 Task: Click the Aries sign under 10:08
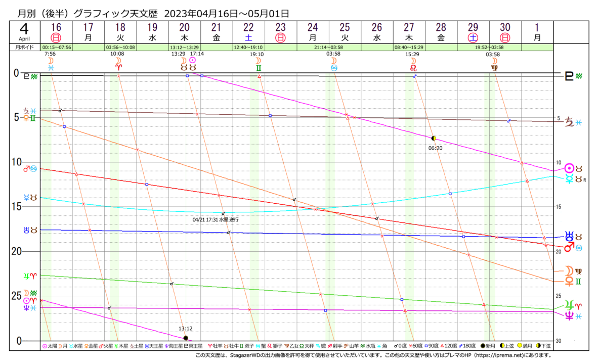pos(119,67)
